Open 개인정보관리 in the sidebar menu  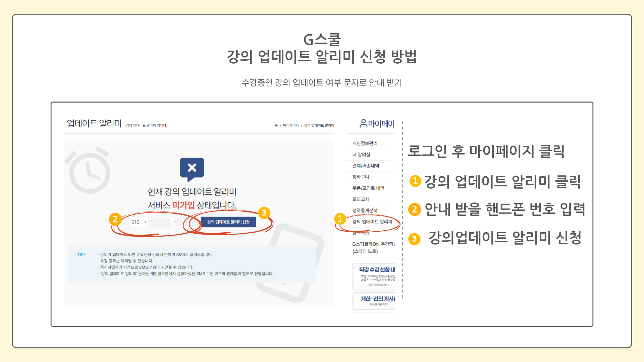(x=365, y=143)
